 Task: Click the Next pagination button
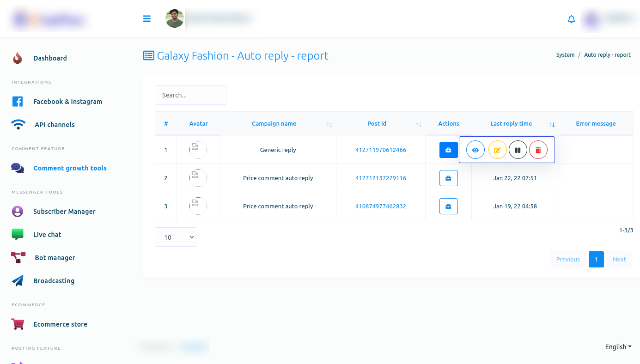tap(619, 260)
